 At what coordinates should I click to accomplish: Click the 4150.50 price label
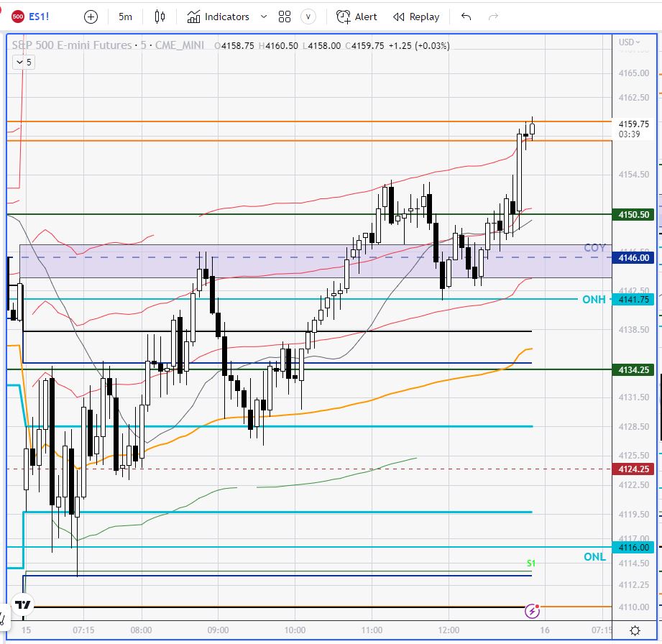(633, 214)
